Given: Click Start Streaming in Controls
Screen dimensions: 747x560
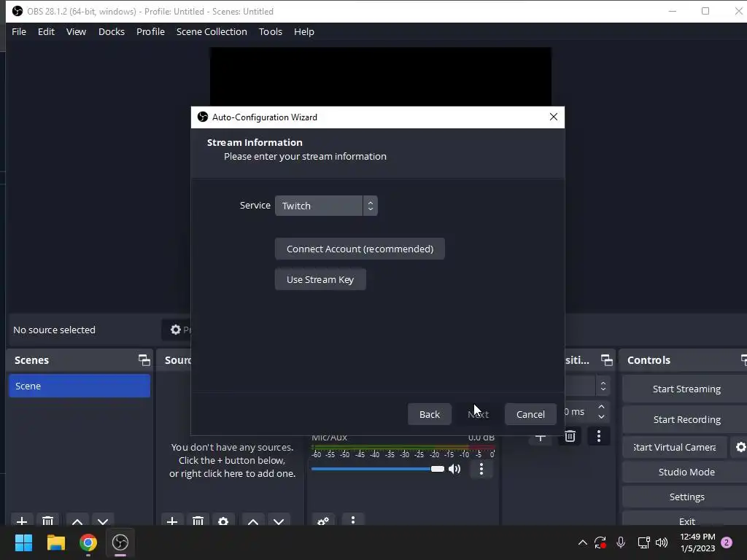Looking at the screenshot, I should click(x=686, y=389).
